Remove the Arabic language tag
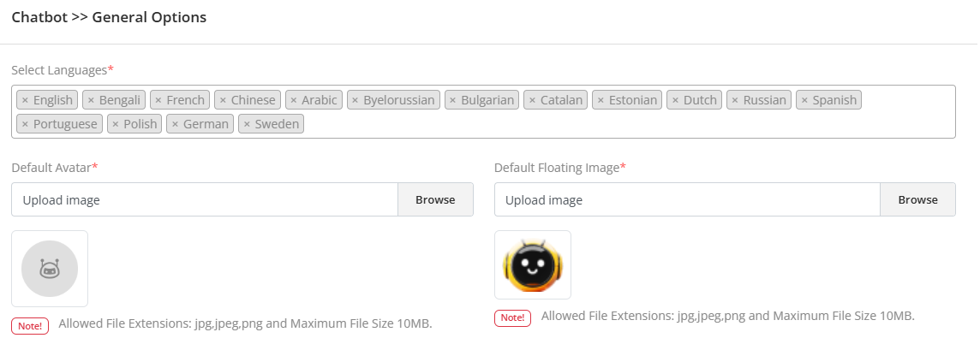Viewport: 980px width, 344px height. click(293, 100)
